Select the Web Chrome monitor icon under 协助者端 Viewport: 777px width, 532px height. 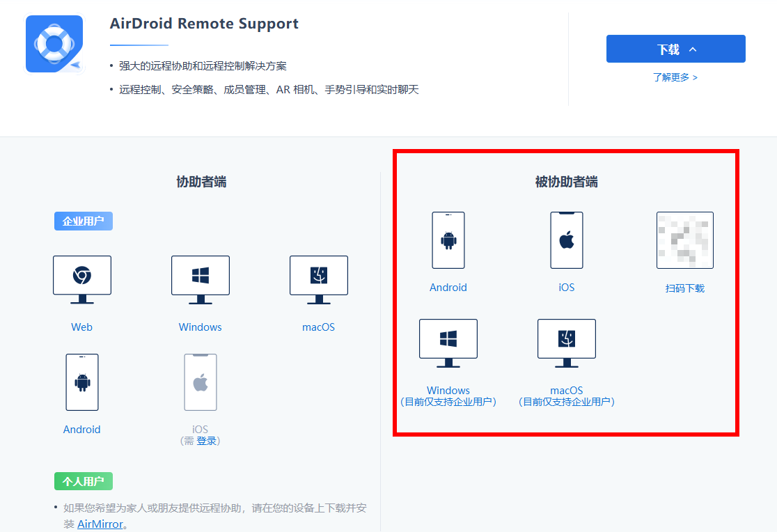[82, 280]
